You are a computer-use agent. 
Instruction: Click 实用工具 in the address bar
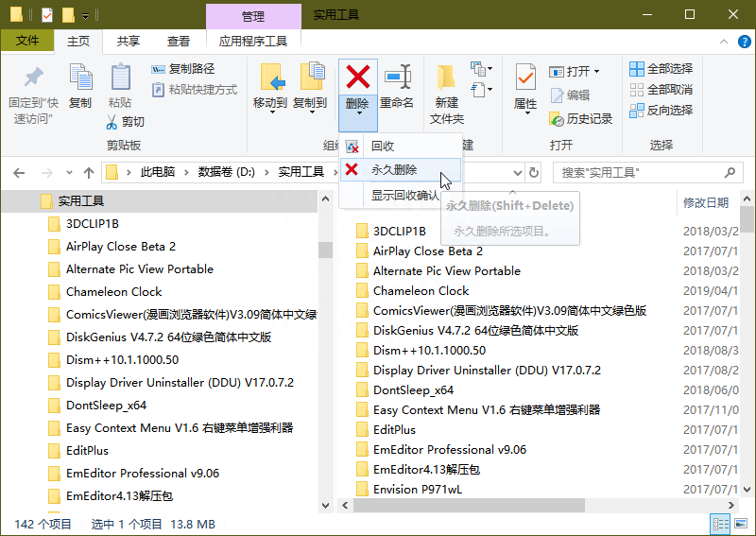301,172
